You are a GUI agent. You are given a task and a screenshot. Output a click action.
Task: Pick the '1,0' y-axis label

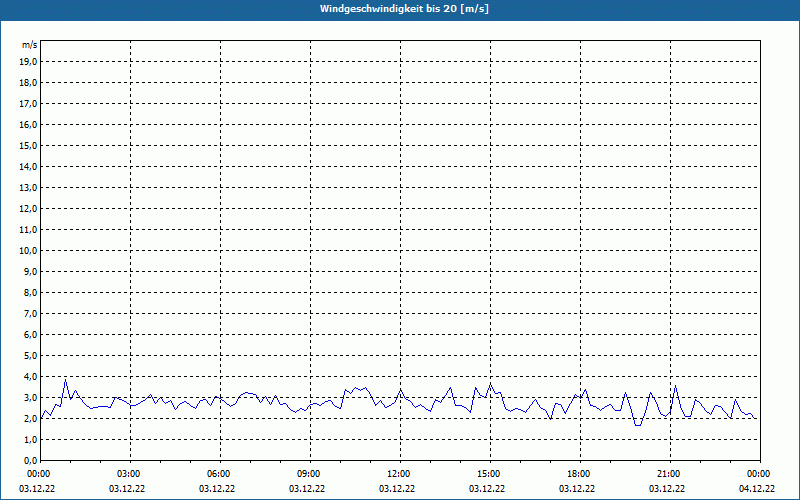31,439
